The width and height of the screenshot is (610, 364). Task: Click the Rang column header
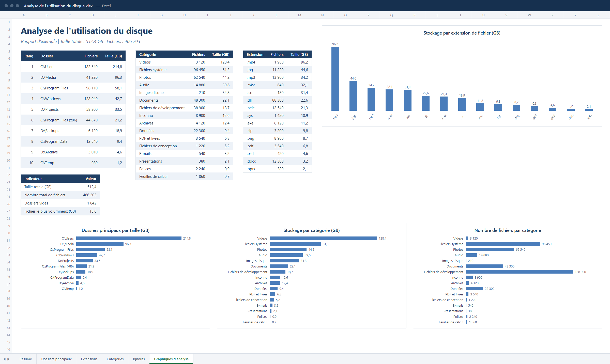(29, 56)
